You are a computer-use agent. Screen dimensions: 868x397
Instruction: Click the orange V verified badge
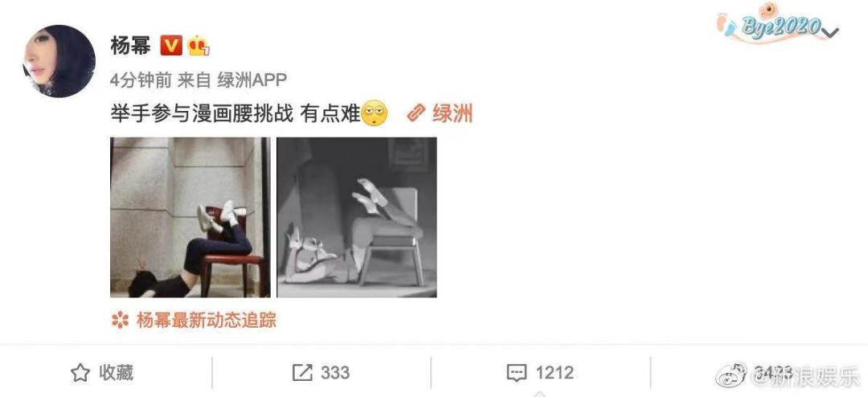171,45
